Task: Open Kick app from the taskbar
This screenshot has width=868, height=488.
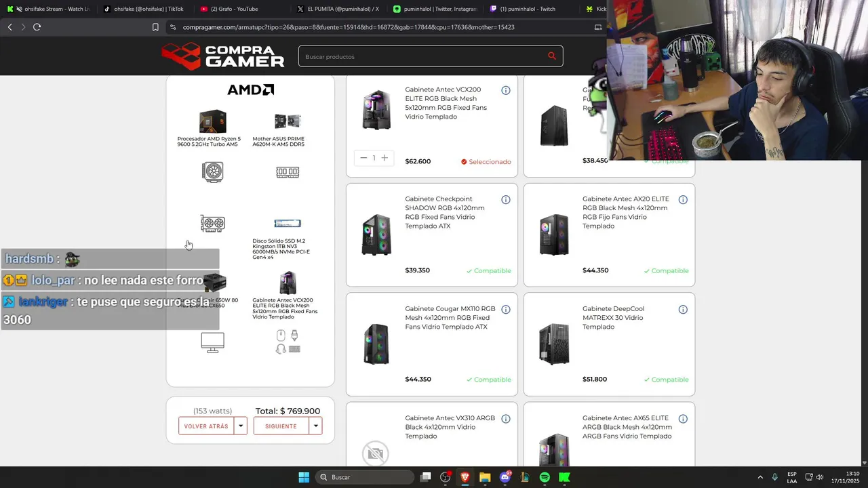Action: (x=564, y=477)
